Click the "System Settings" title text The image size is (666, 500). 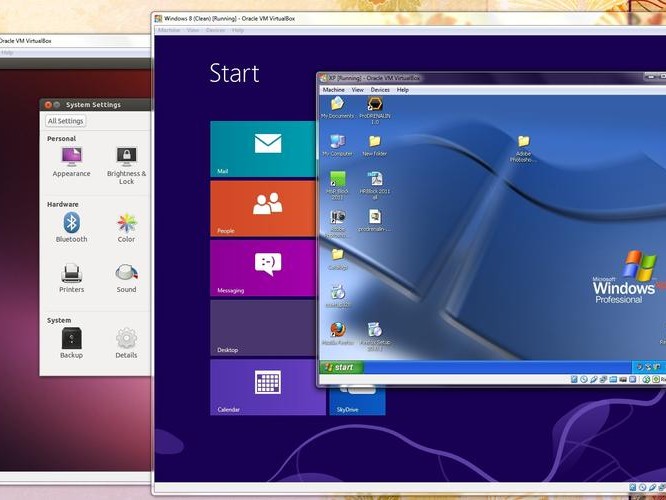pyautogui.click(x=93, y=105)
